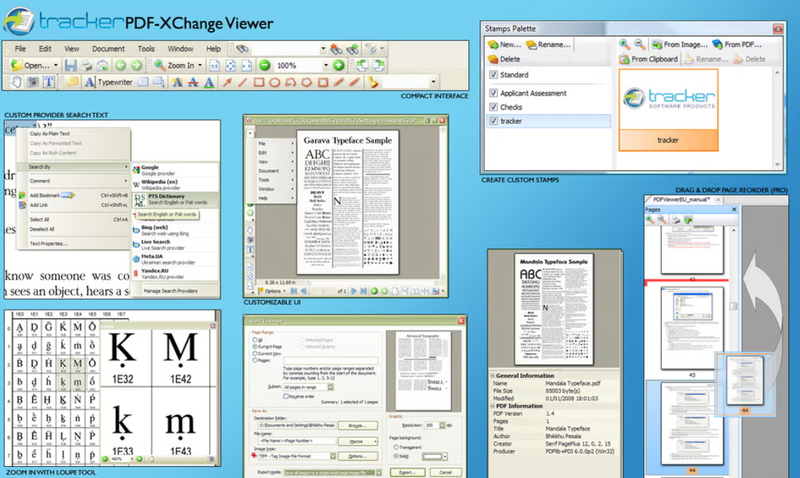Select the Arrow drawing tool
800x478 pixels.
click(227, 82)
